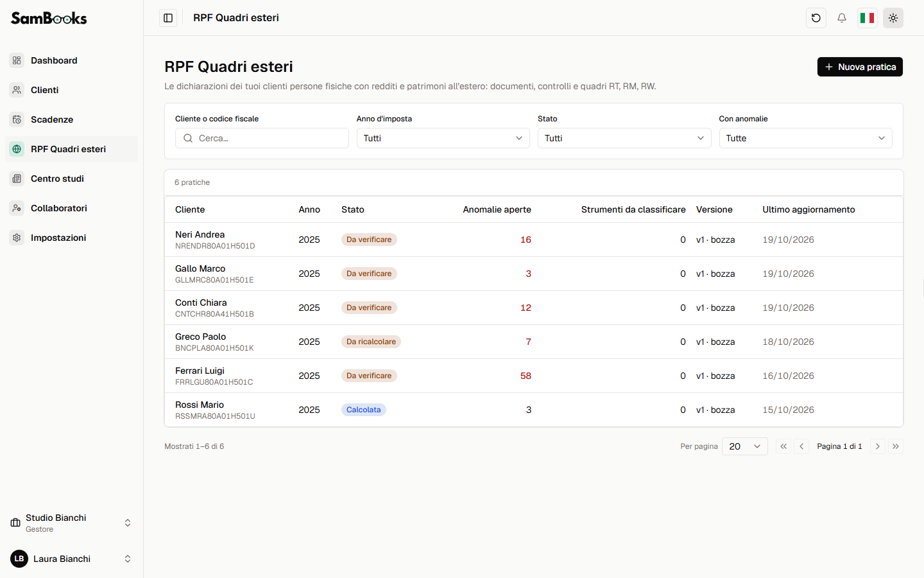Change language via Italian flag icon

pos(868,18)
